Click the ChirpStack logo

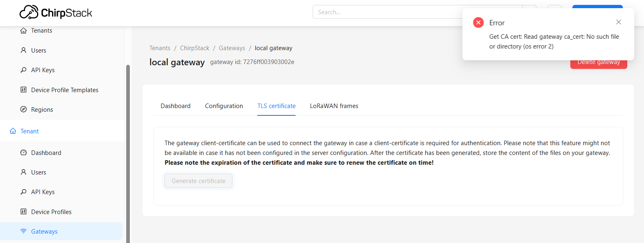pos(56,13)
